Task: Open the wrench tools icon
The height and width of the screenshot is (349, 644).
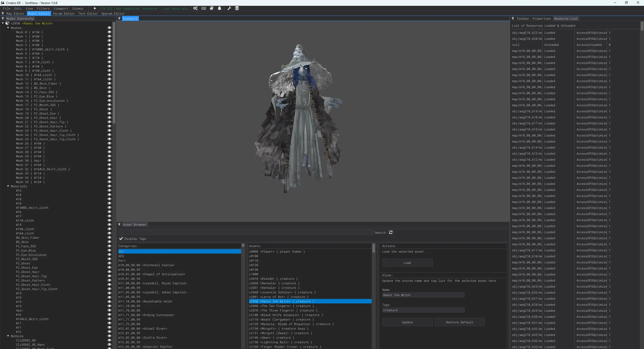Action: (229, 8)
